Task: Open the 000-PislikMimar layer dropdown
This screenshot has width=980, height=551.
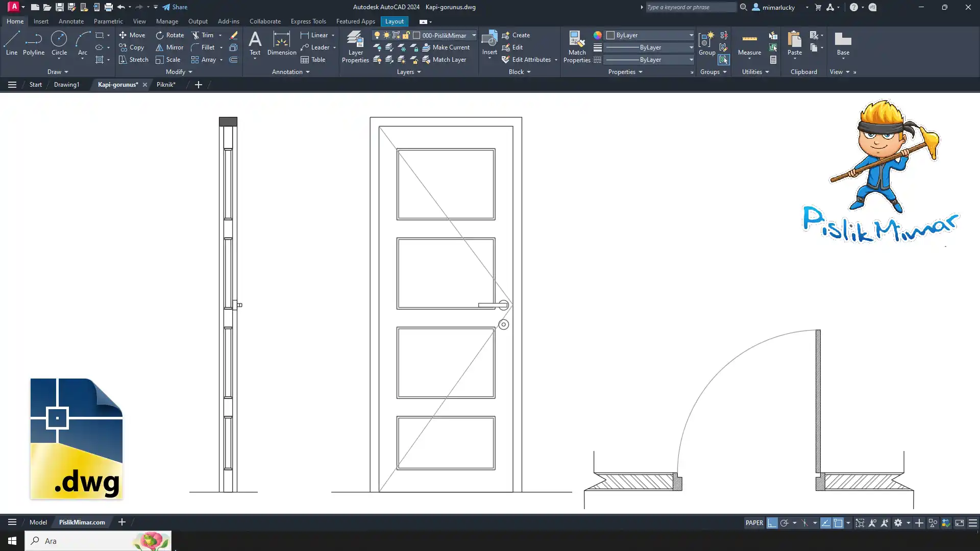Action: [x=473, y=35]
